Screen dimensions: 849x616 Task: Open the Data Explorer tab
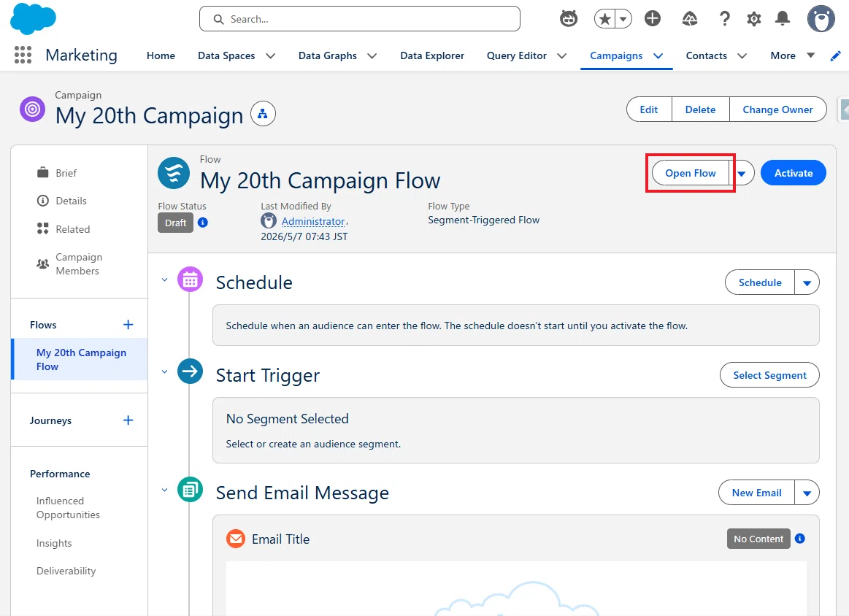pos(432,55)
